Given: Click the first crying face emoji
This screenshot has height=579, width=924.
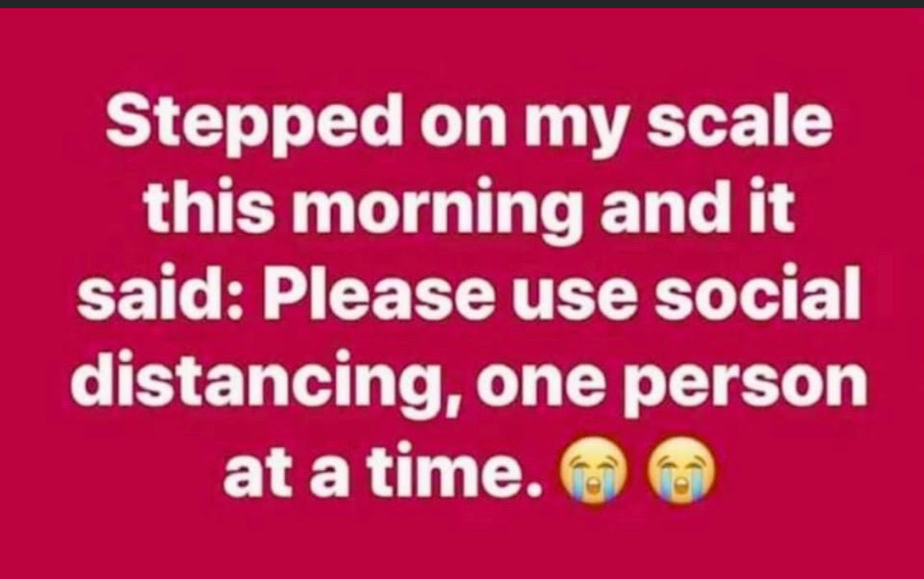Looking at the screenshot, I should tap(593, 470).
